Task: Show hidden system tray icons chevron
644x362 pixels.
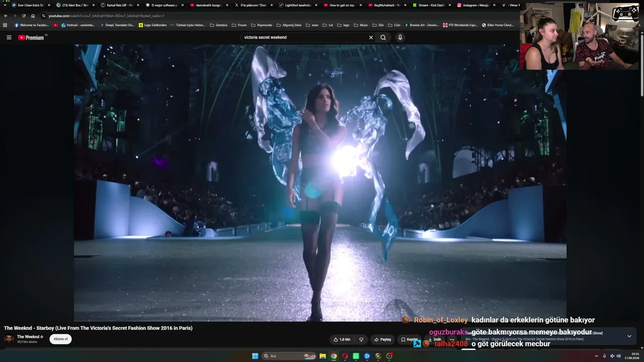Action: coord(596,356)
